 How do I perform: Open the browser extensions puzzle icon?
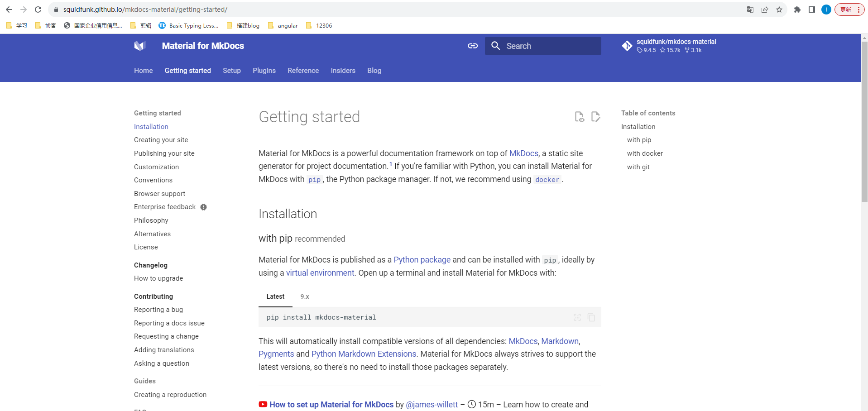click(x=797, y=10)
